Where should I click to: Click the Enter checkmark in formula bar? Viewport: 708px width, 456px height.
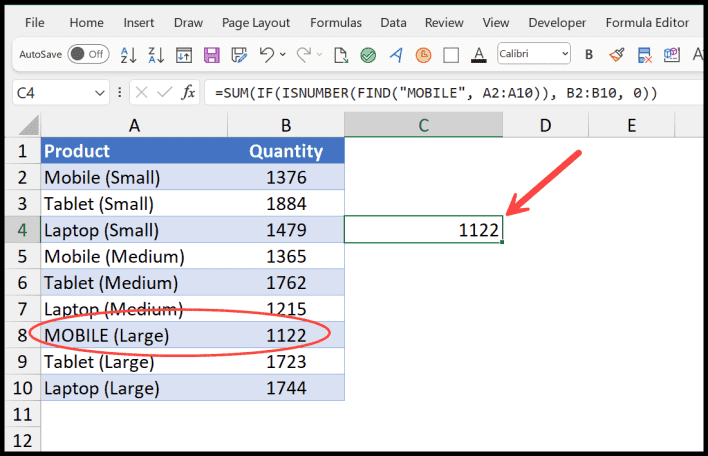162,93
